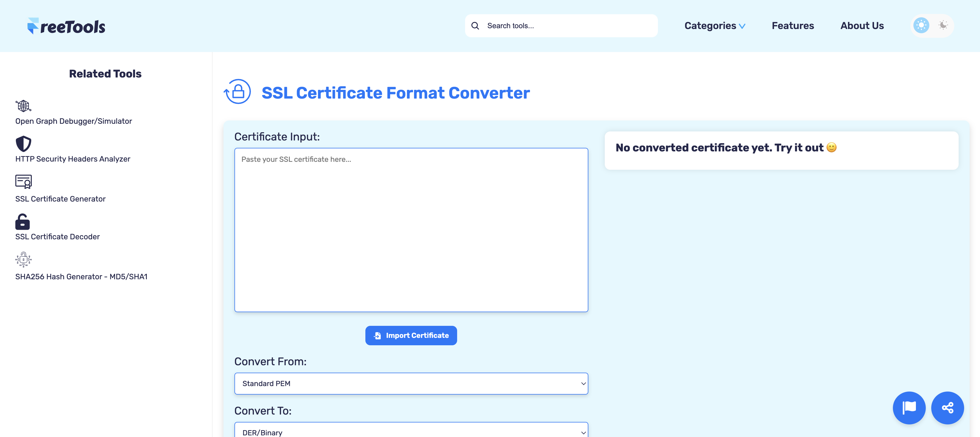Click the Import Certificate button

(x=411, y=335)
